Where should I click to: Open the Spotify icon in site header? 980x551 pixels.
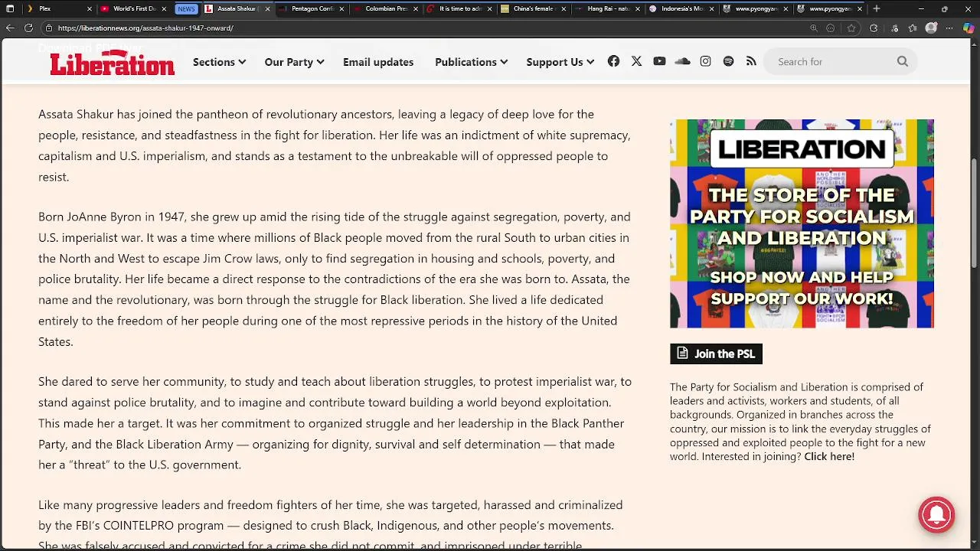728,61
